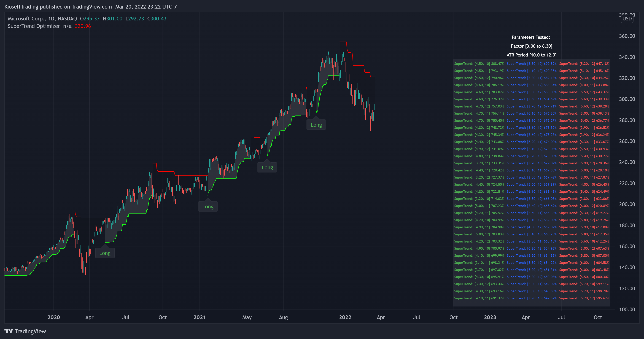This screenshot has width=644, height=339.
Task: Click the Long signal label near 200.00 level
Action: coord(208,206)
